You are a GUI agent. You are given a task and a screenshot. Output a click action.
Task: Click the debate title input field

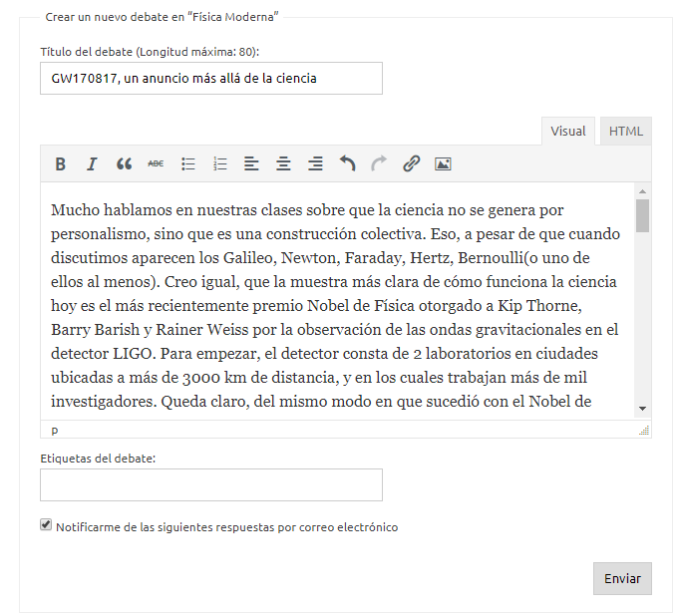click(x=211, y=79)
